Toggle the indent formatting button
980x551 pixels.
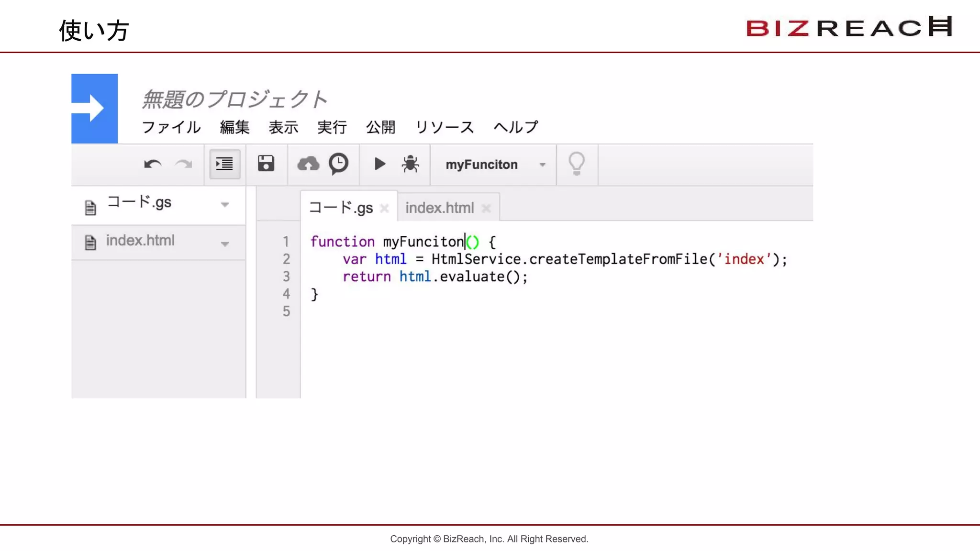(224, 164)
